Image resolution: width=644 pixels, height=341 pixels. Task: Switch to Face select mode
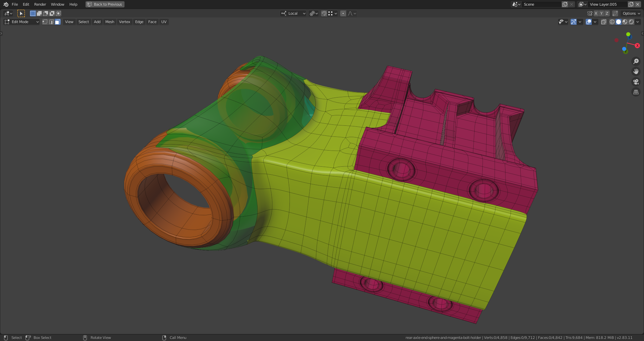click(58, 22)
